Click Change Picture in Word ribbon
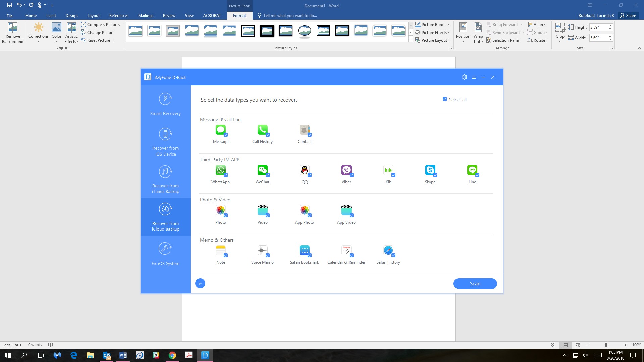644x362 pixels. tap(98, 32)
